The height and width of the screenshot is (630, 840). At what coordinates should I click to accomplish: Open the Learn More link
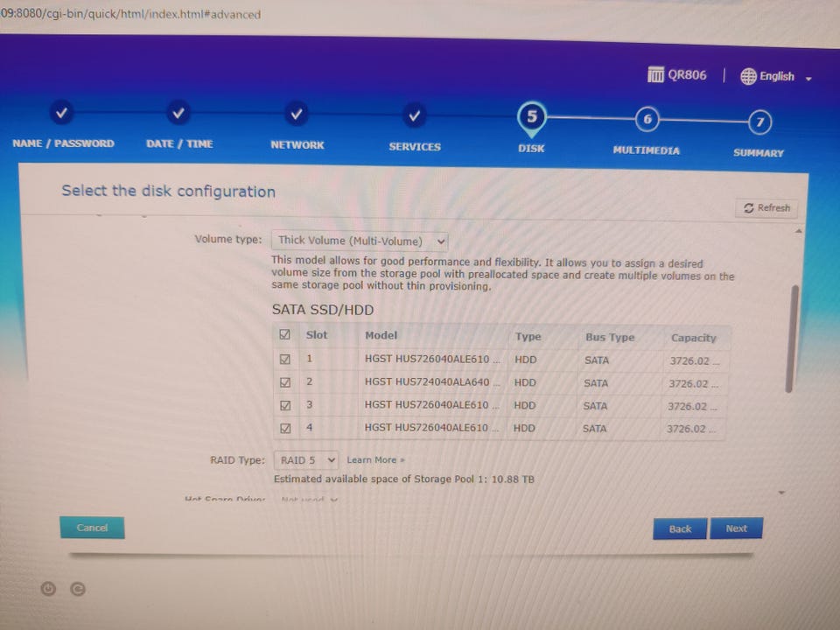[x=375, y=460]
